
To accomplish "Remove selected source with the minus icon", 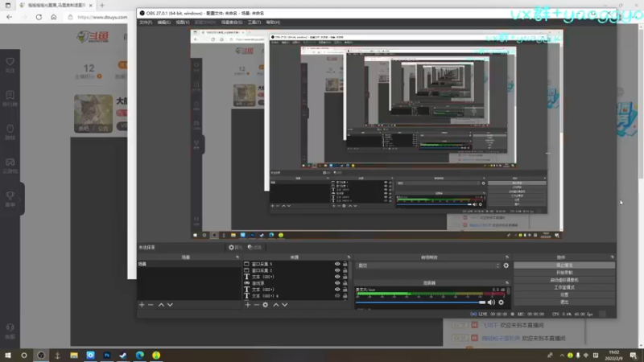I will point(256,305).
